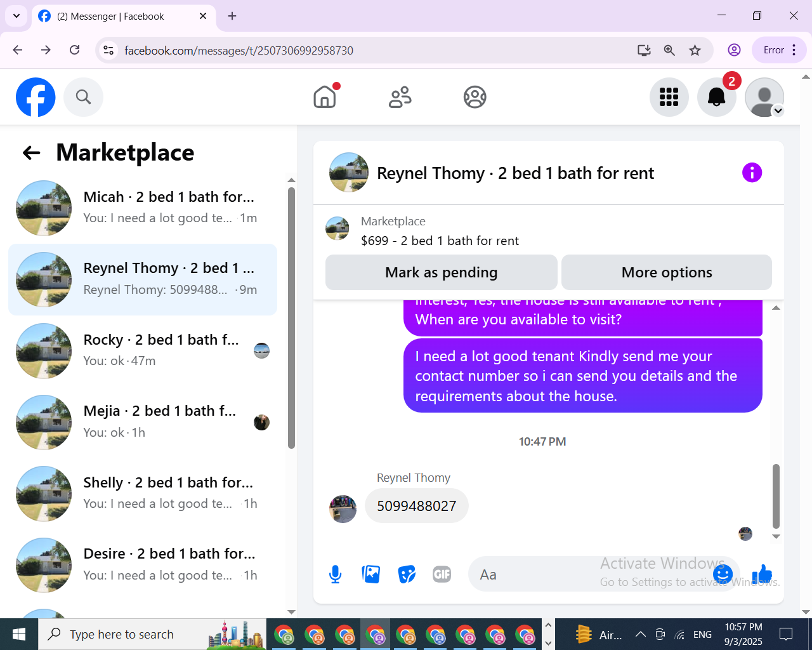
Task: Go back using the Marketplace back arrow
Action: (x=31, y=152)
